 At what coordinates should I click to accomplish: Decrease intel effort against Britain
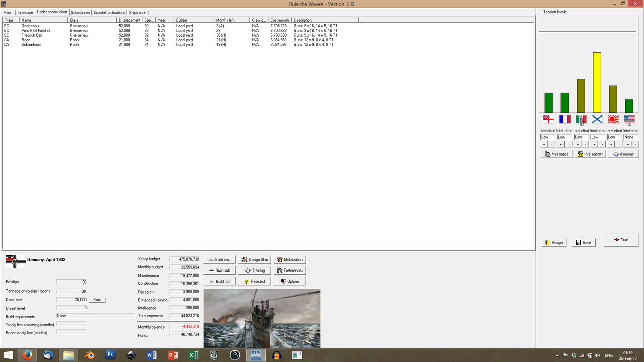click(x=552, y=143)
